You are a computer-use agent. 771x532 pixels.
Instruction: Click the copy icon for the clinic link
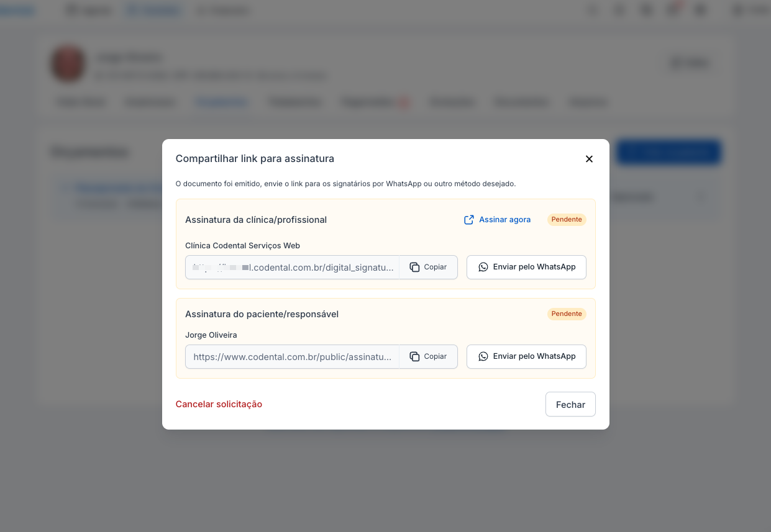pos(414,267)
